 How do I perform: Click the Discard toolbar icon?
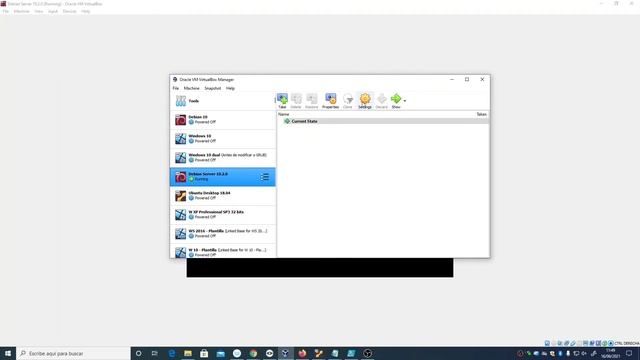point(382,100)
